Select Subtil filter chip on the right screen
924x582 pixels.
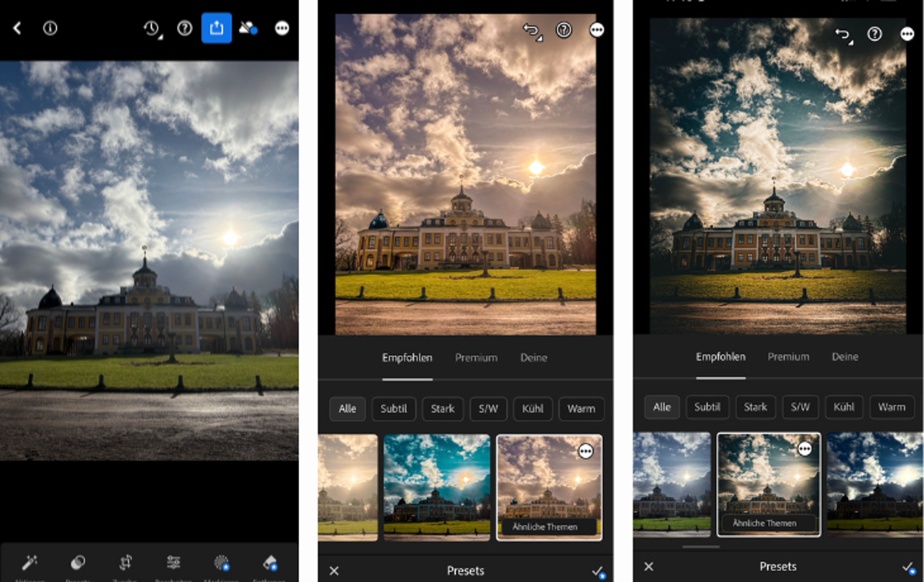[707, 407]
